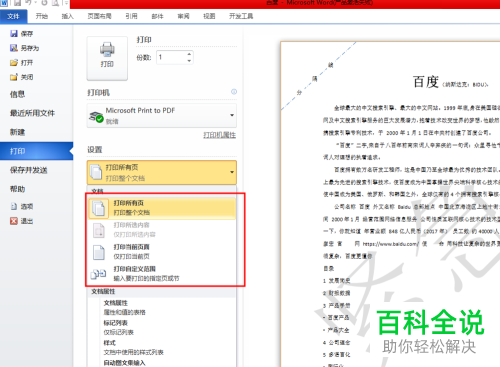Select 帮助 in the backstage menu
500x367 pixels.
[x=17, y=189]
